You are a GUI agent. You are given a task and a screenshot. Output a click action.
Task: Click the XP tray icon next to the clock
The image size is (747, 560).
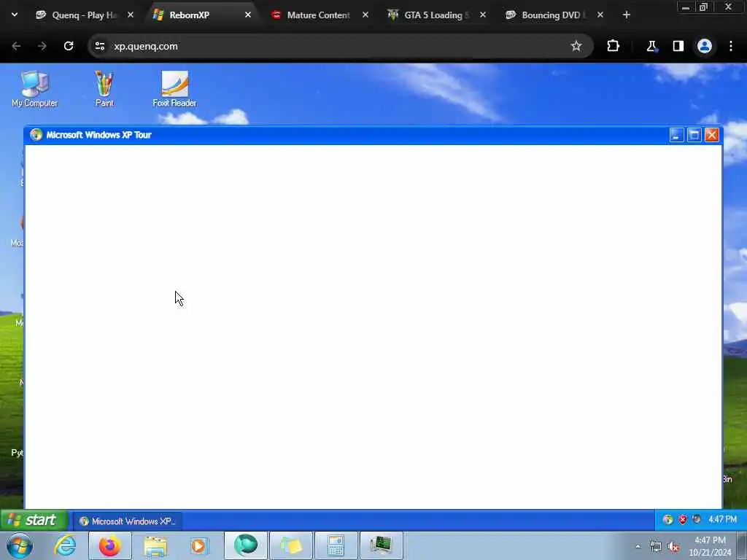697,519
